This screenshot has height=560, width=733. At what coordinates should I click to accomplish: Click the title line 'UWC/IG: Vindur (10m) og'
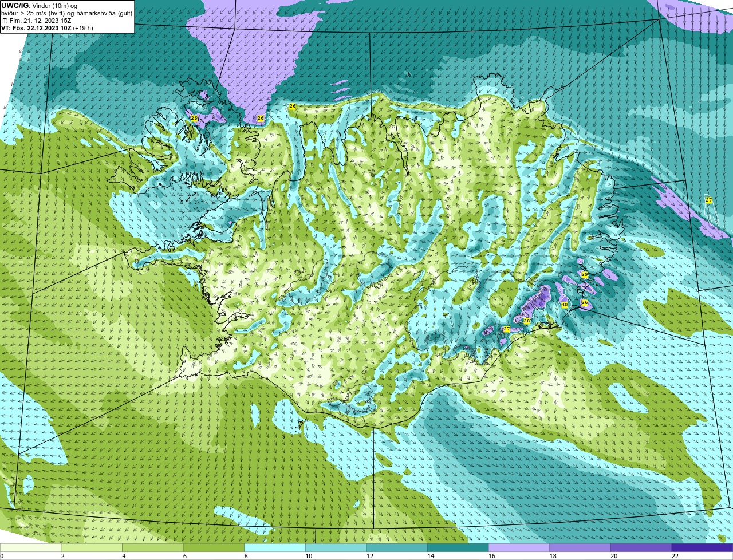click(x=39, y=5)
